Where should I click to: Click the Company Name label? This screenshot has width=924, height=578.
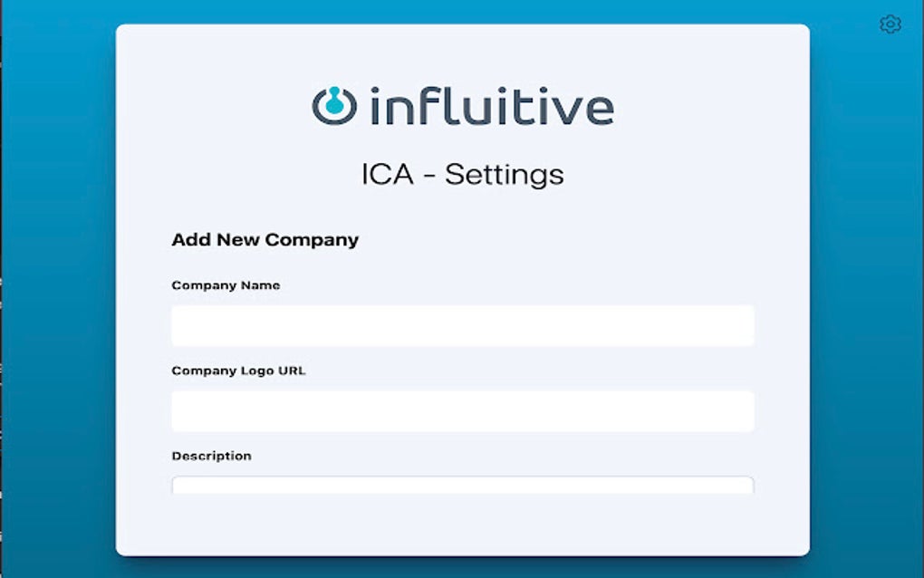[x=226, y=285]
